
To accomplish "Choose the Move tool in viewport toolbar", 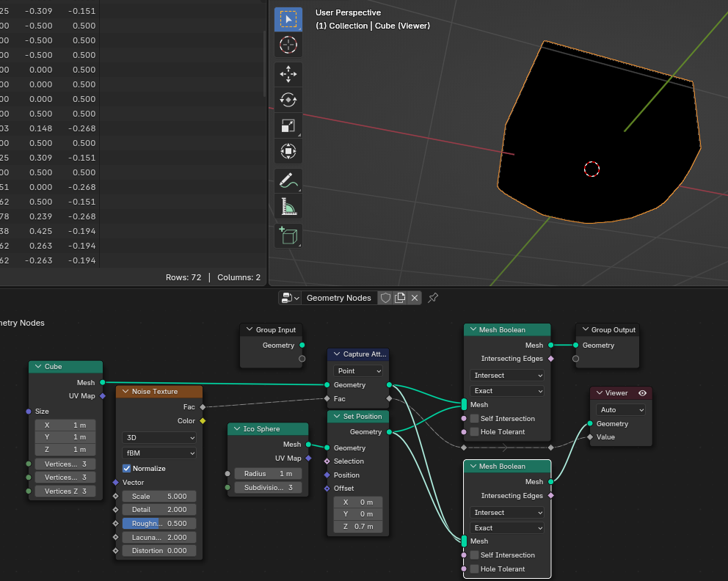I will click(x=288, y=74).
